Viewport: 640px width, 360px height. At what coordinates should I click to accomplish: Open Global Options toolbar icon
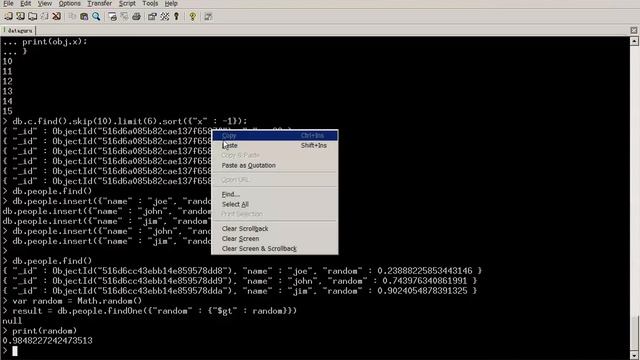pos(164,16)
